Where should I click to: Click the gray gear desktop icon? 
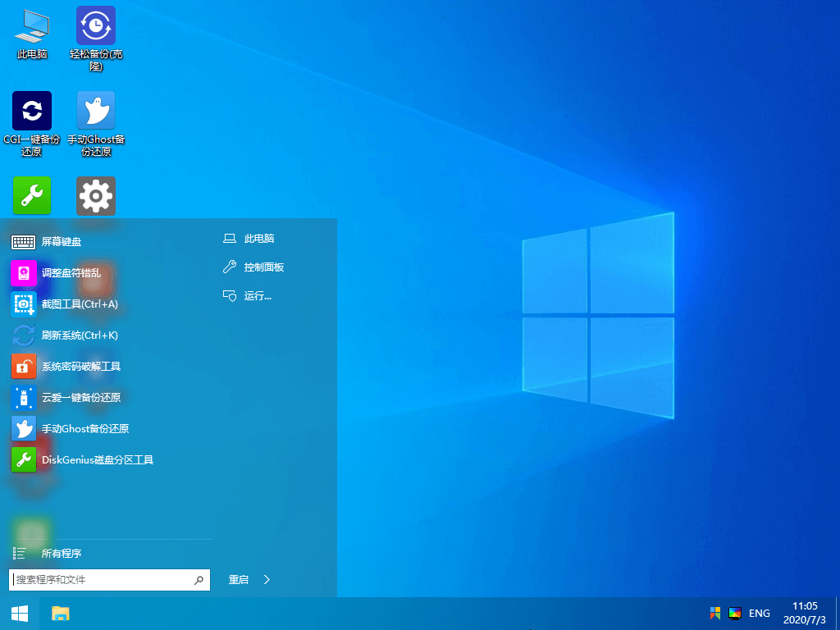(96, 196)
